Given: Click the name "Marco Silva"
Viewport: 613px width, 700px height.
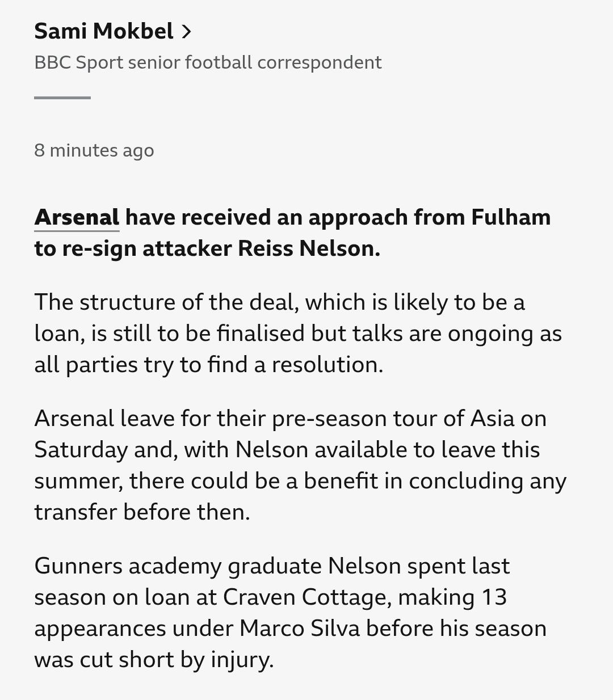Looking at the screenshot, I should point(300,629).
